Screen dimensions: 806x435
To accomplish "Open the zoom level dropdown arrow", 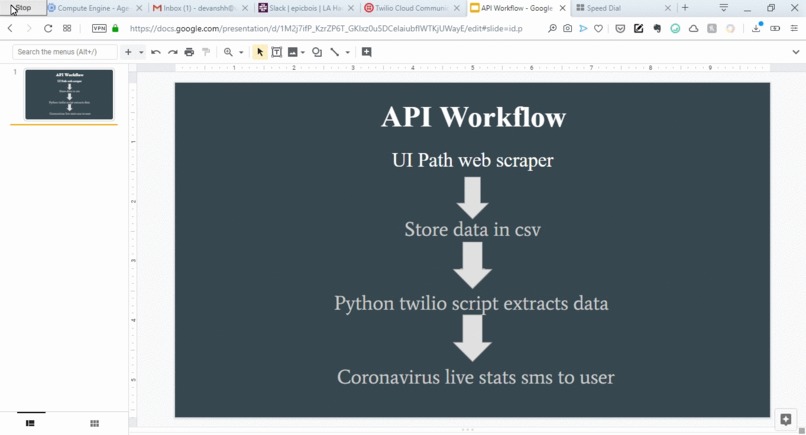I will coord(241,52).
